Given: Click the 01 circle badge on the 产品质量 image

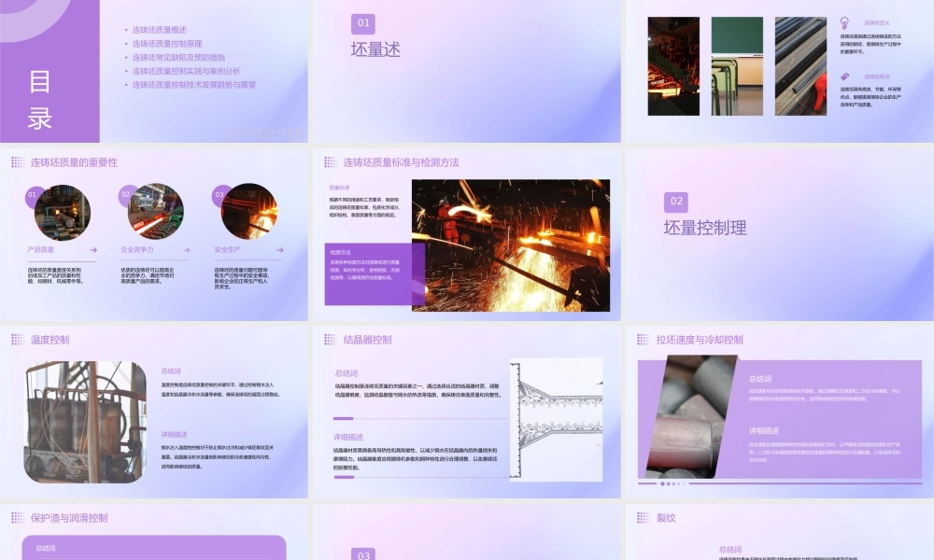Looking at the screenshot, I should pyautogui.click(x=32, y=195).
